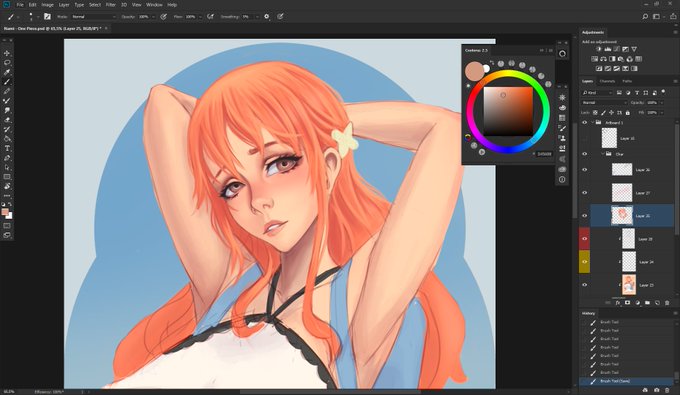Screen dimensions: 680x395
Task: Click the document tab title
Action: 52,28
